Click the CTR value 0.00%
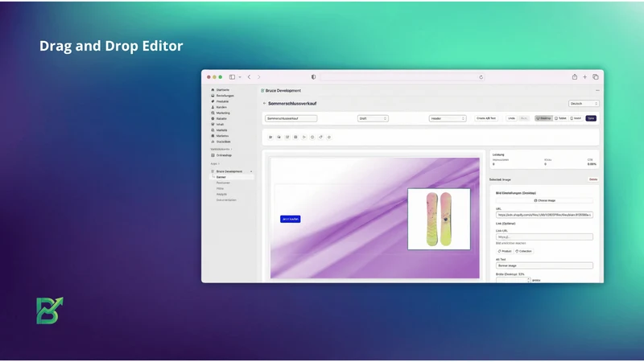The height and width of the screenshot is (362, 644). pos(592,164)
